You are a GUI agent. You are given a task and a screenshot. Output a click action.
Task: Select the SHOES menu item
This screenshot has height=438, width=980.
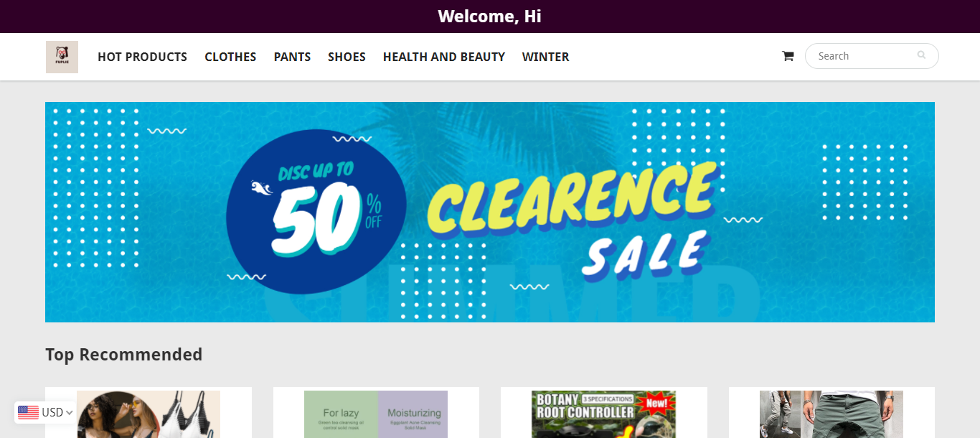pyautogui.click(x=347, y=57)
